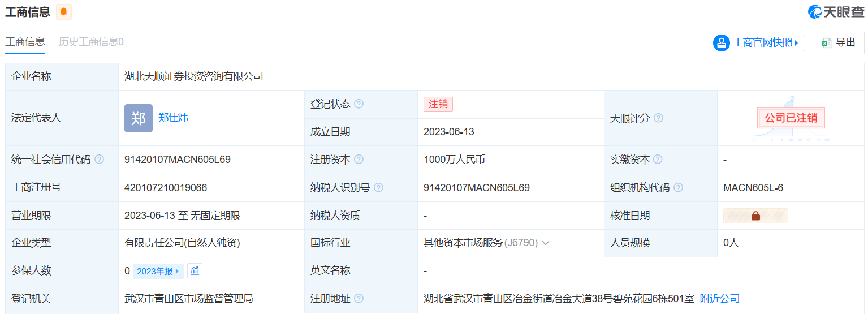
Task: Open the 2023年报 dropdown tag
Action: click(x=158, y=271)
